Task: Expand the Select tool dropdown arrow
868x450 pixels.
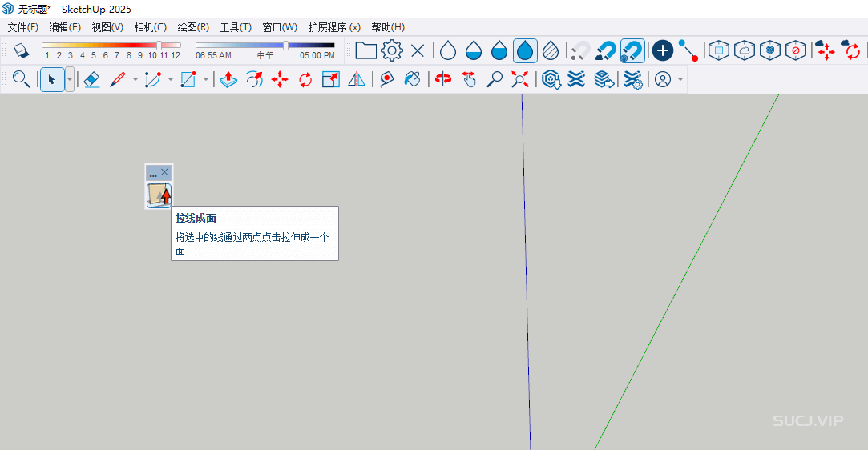Action: click(70, 79)
